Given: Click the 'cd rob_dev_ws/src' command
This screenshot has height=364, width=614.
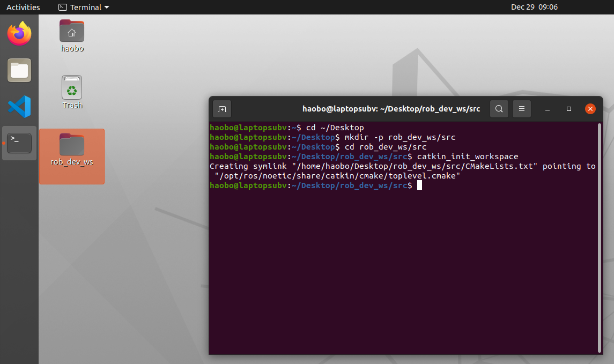Looking at the screenshot, I should tap(386, 147).
